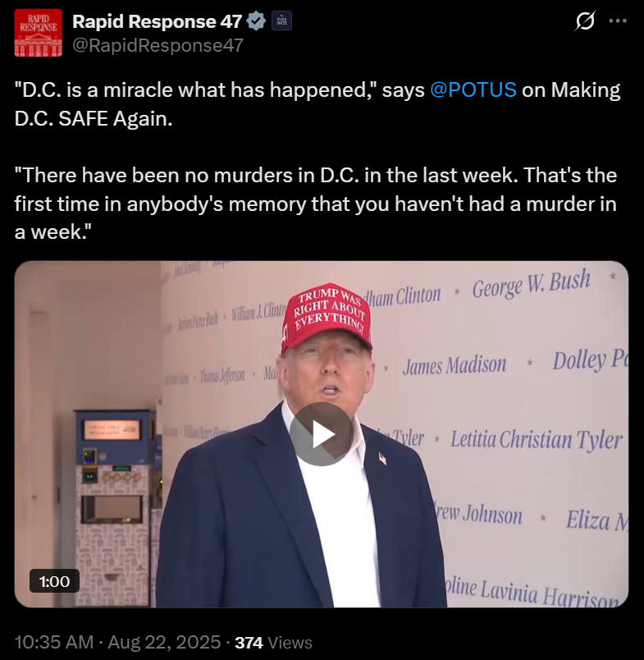The image size is (644, 660).
Task: Click the 1:00 video duration badge
Action: click(x=54, y=581)
